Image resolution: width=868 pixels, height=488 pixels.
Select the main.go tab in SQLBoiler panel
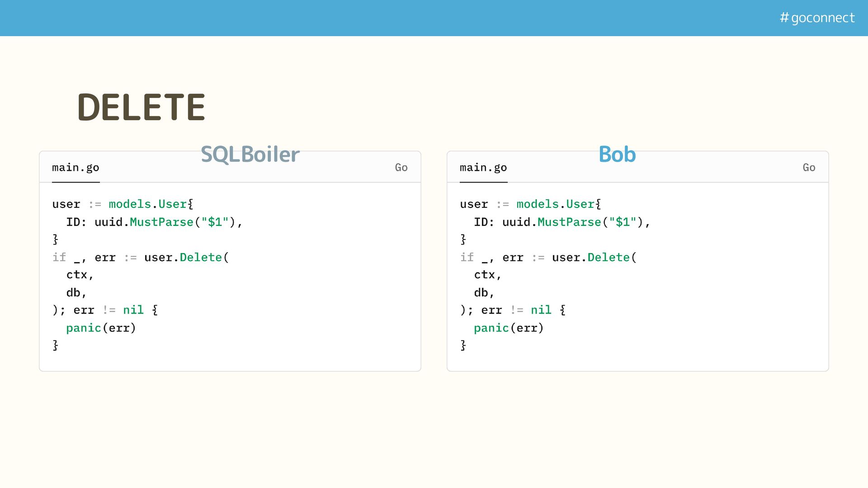tap(75, 168)
